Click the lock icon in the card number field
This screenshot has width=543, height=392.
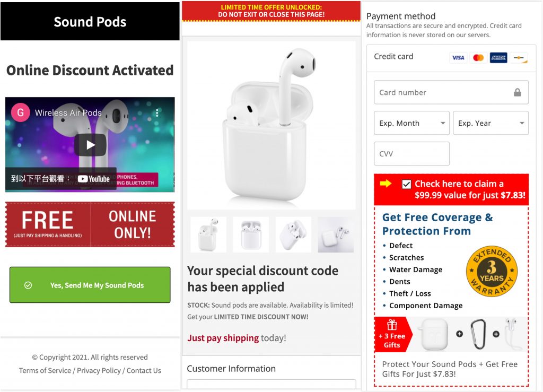[517, 92]
